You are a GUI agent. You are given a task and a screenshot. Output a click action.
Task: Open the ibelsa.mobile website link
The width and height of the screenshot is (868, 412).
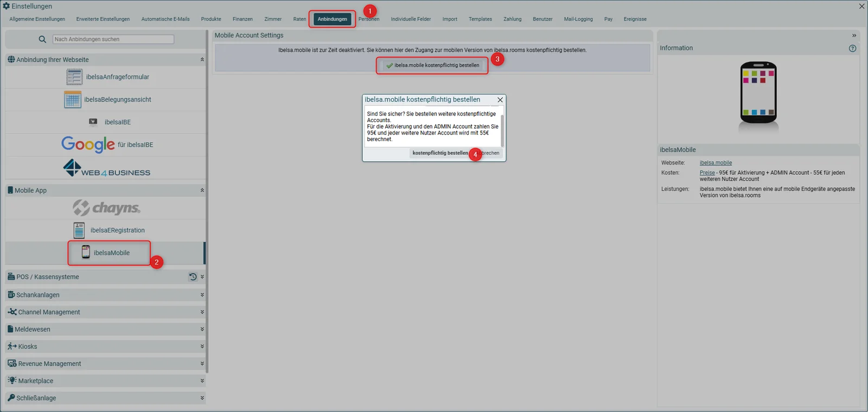716,163
